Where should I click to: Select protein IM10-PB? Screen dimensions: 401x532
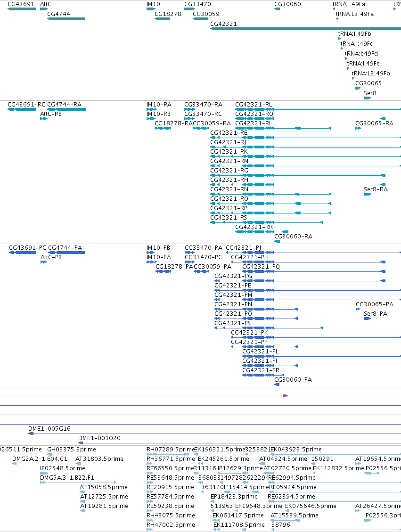click(151, 253)
